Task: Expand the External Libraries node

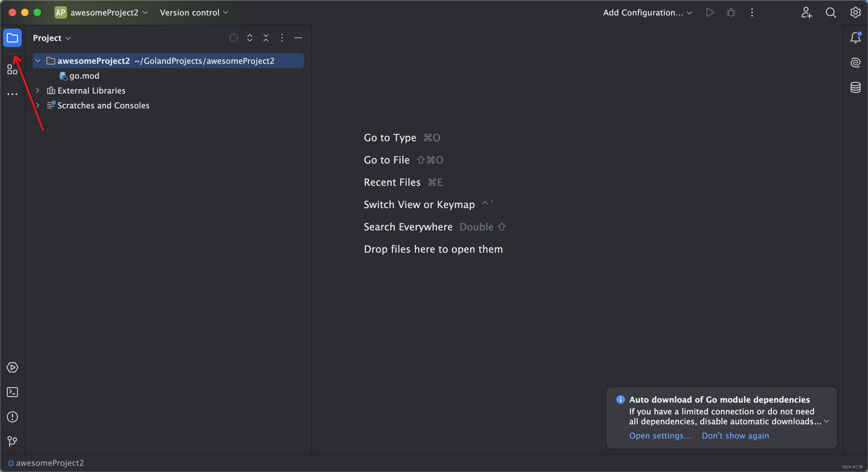Action: click(x=38, y=90)
